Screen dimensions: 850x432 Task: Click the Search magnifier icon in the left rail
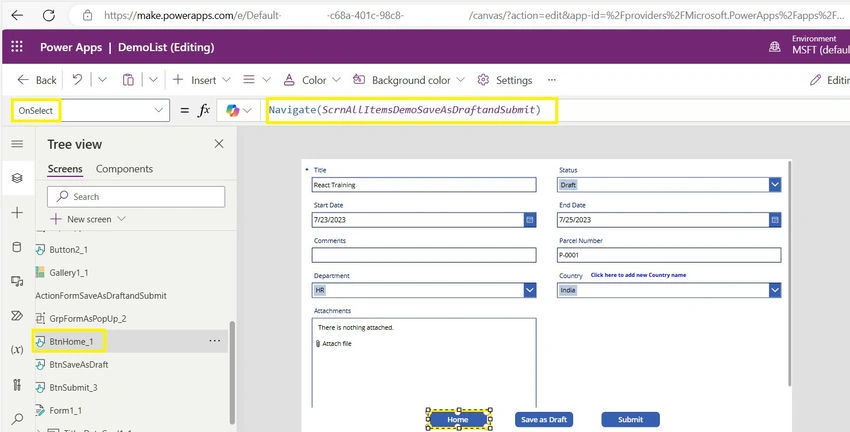point(17,418)
